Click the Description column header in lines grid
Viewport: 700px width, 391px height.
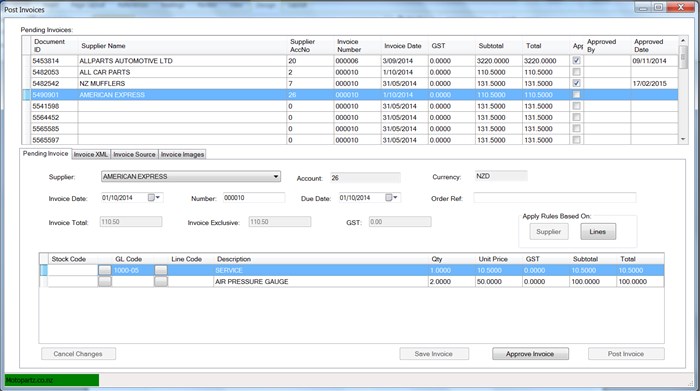point(321,259)
